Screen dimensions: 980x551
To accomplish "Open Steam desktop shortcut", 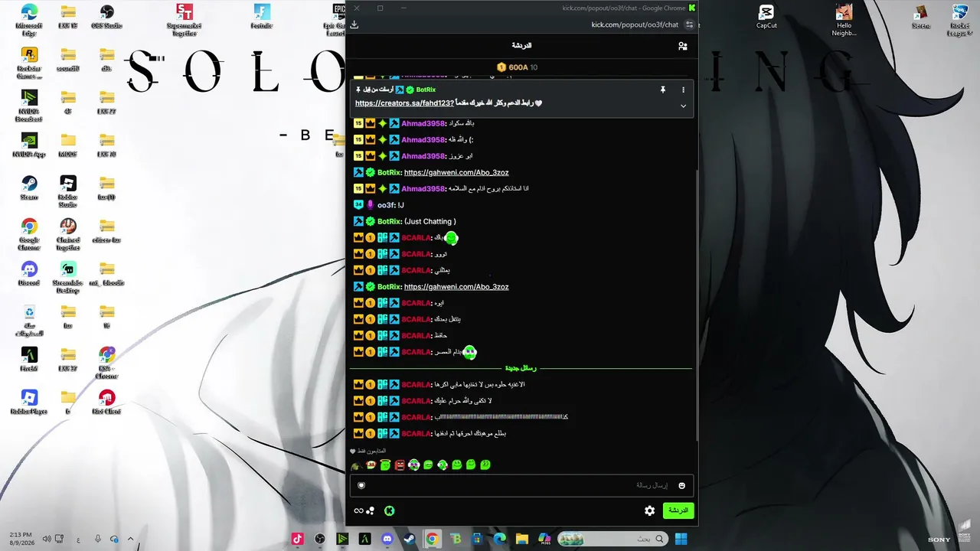I will (29, 188).
